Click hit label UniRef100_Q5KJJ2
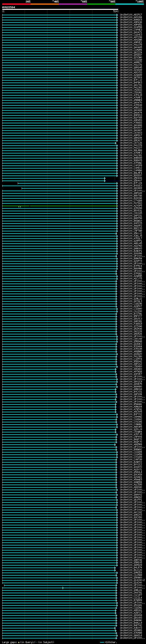This screenshot has width=146, height=644. [131, 233]
